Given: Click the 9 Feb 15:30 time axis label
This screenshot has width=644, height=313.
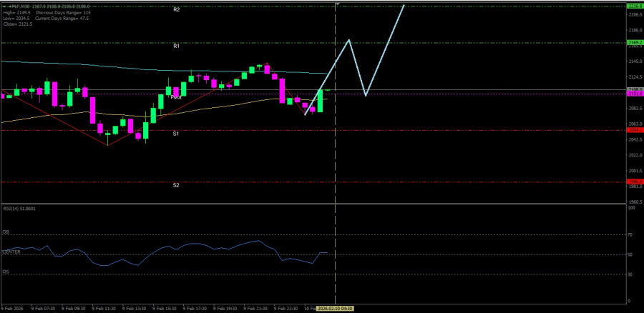Looking at the screenshot, I should [x=166, y=308].
